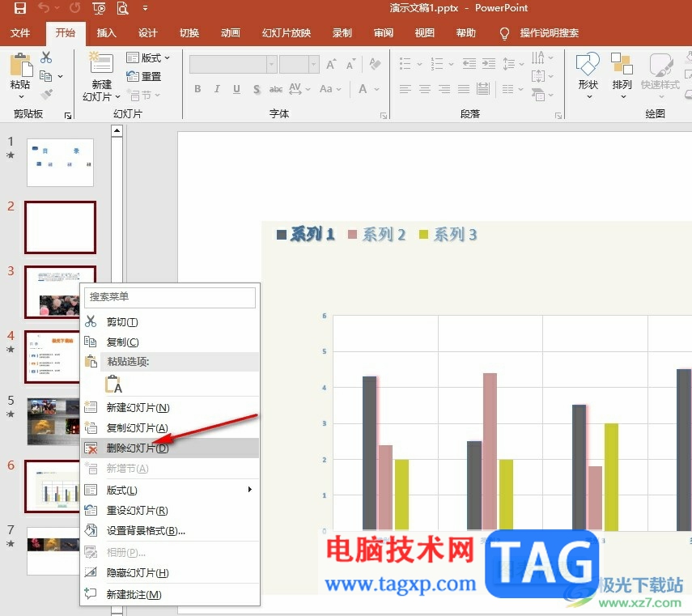692x616 pixels.
Task: Open the Section (节) dropdown in ribbon
Action: coord(144,95)
